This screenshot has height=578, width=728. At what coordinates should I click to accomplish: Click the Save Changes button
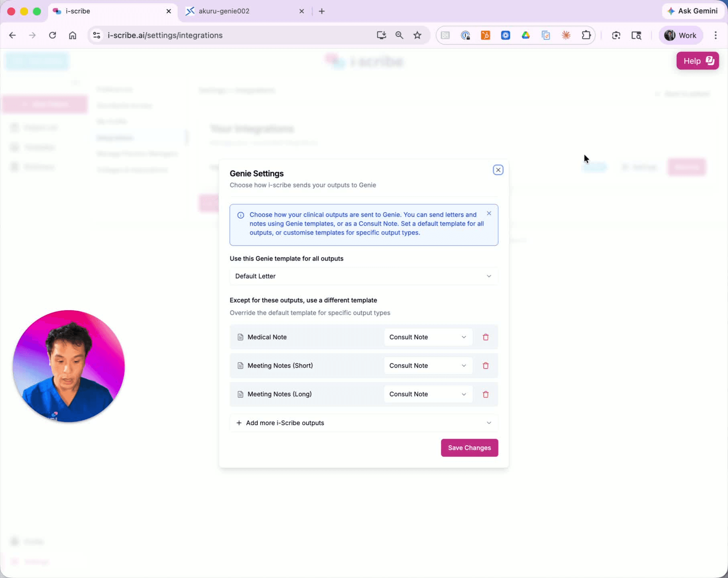[x=470, y=448]
